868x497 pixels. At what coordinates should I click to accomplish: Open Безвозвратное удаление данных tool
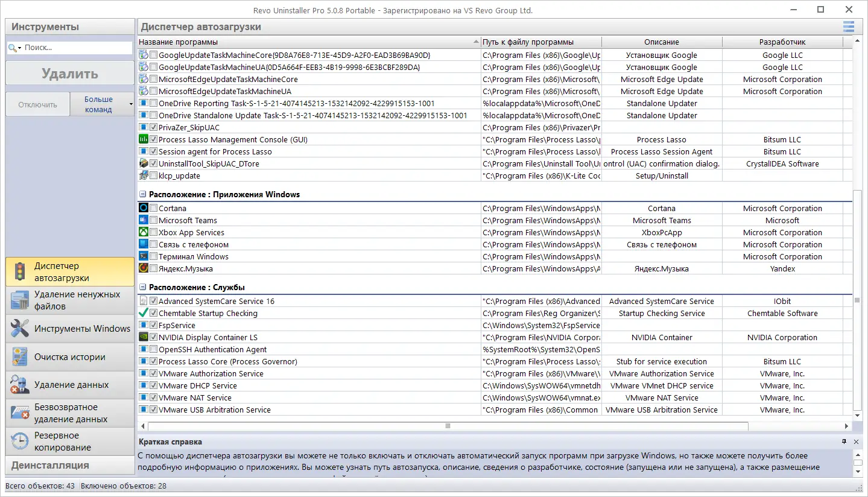click(x=70, y=413)
